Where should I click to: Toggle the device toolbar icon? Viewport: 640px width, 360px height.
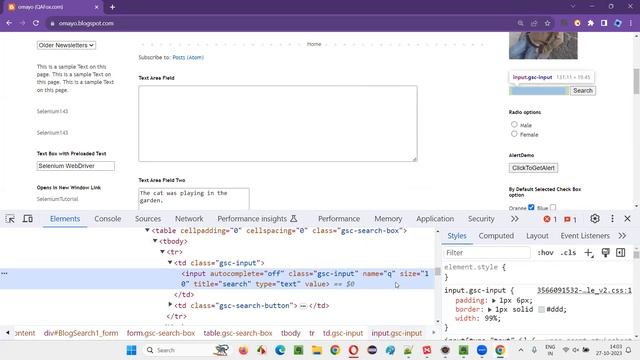pos(28,219)
